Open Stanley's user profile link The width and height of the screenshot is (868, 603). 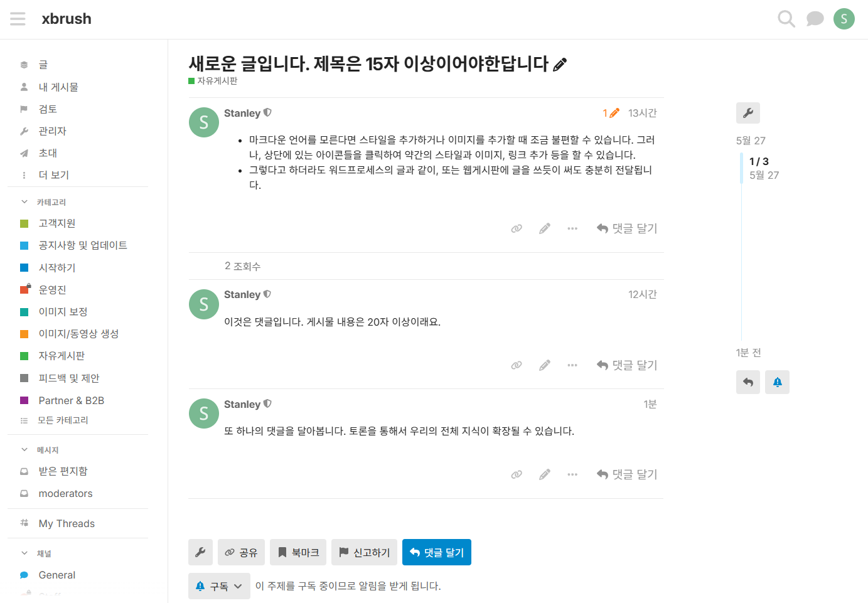coord(242,113)
